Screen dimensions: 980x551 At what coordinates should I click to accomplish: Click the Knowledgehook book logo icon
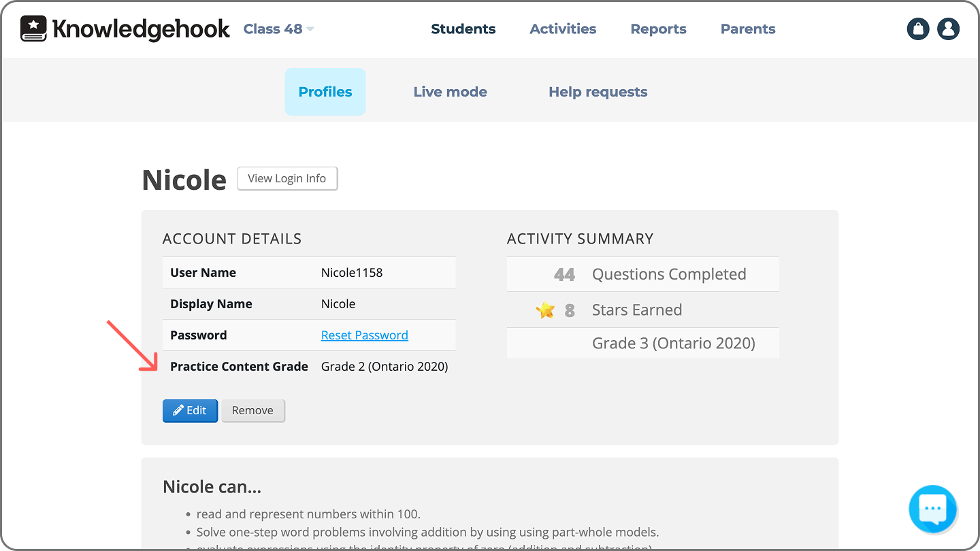[x=33, y=29]
